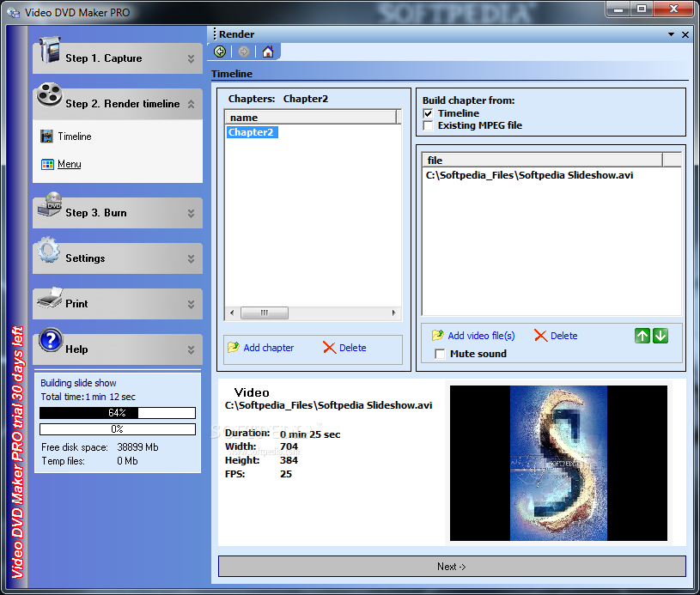The height and width of the screenshot is (595, 700).
Task: Click the folder icon next to Add chapter
Action: 234,347
